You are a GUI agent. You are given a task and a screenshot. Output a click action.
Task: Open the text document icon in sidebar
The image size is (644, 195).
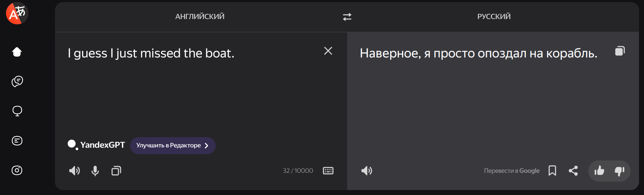point(17,141)
